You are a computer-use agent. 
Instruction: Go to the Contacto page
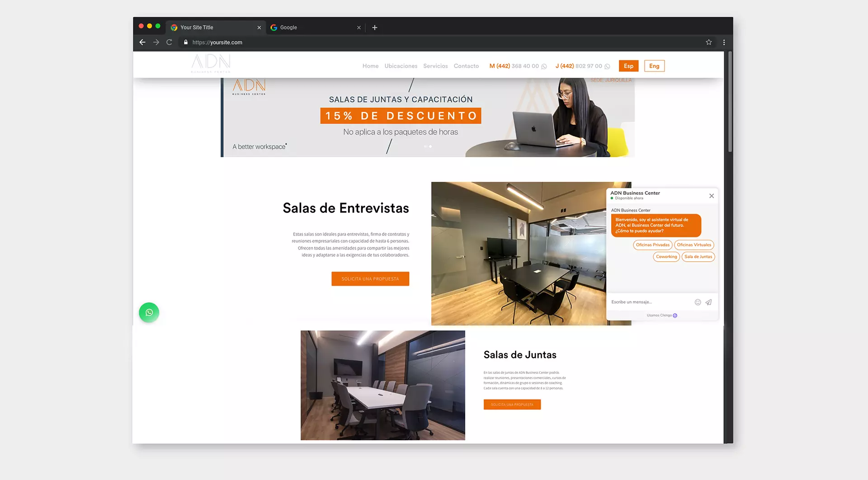point(466,66)
